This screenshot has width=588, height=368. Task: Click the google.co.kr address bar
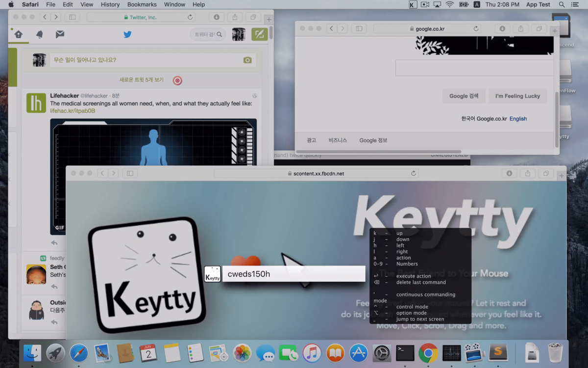(x=427, y=29)
